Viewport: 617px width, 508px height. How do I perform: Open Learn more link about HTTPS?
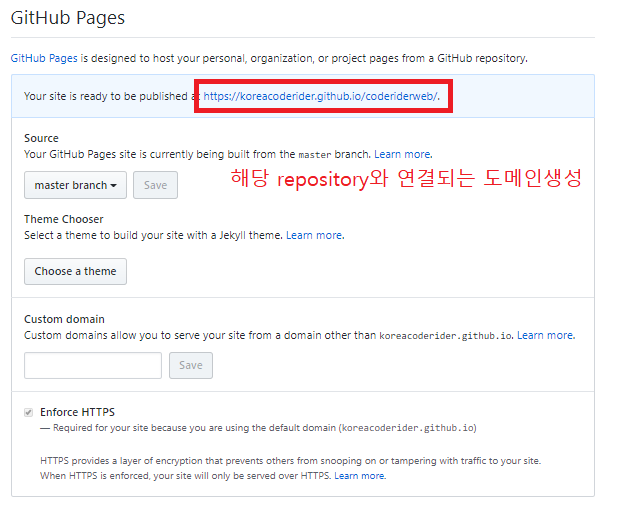(360, 476)
